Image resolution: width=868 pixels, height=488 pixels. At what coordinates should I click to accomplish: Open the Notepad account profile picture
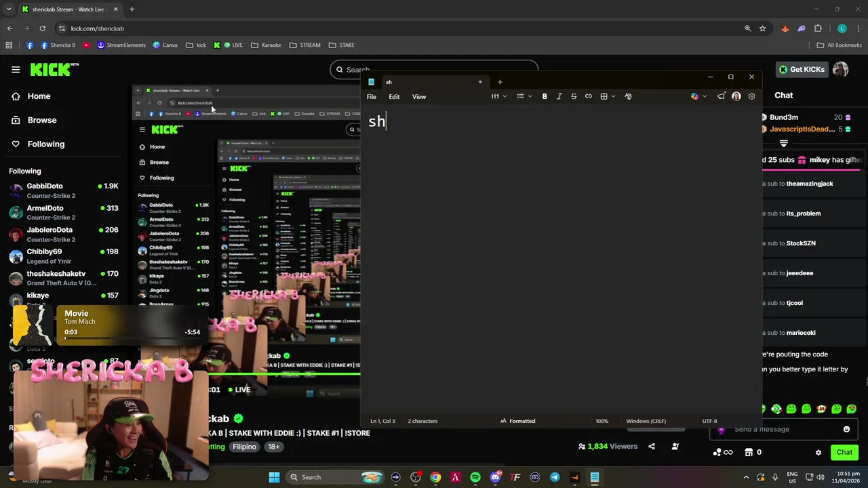pyautogui.click(x=736, y=96)
